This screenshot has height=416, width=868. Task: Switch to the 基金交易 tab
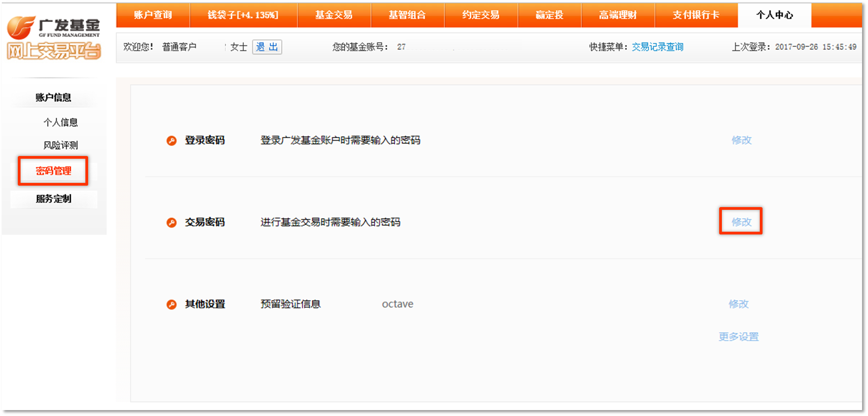pos(334,15)
